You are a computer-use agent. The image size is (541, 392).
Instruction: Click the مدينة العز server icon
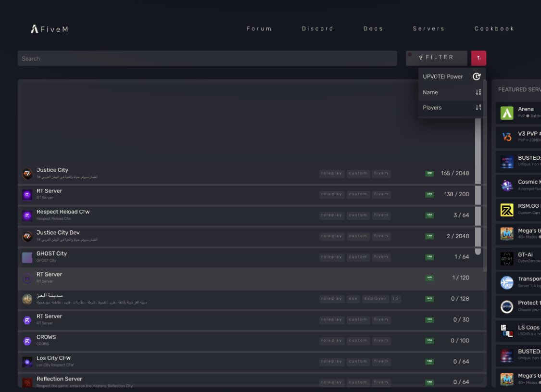[x=27, y=299]
